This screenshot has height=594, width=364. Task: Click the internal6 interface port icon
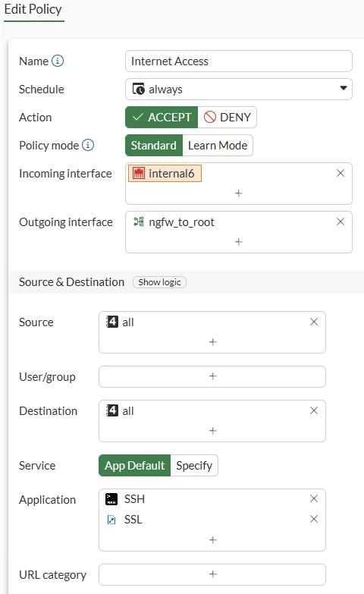click(139, 173)
